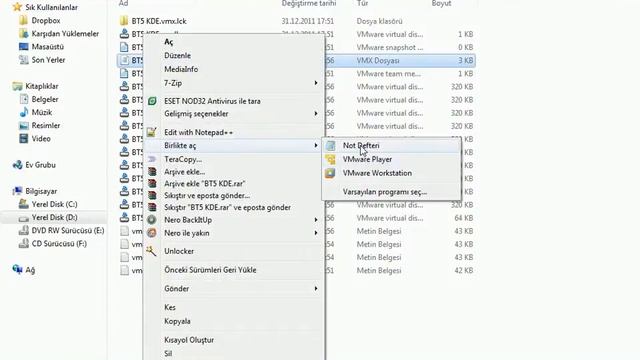Click the Sık Kullanılanlar star icon
Image resolution: width=640 pixels, height=360 pixels.
[17, 7]
